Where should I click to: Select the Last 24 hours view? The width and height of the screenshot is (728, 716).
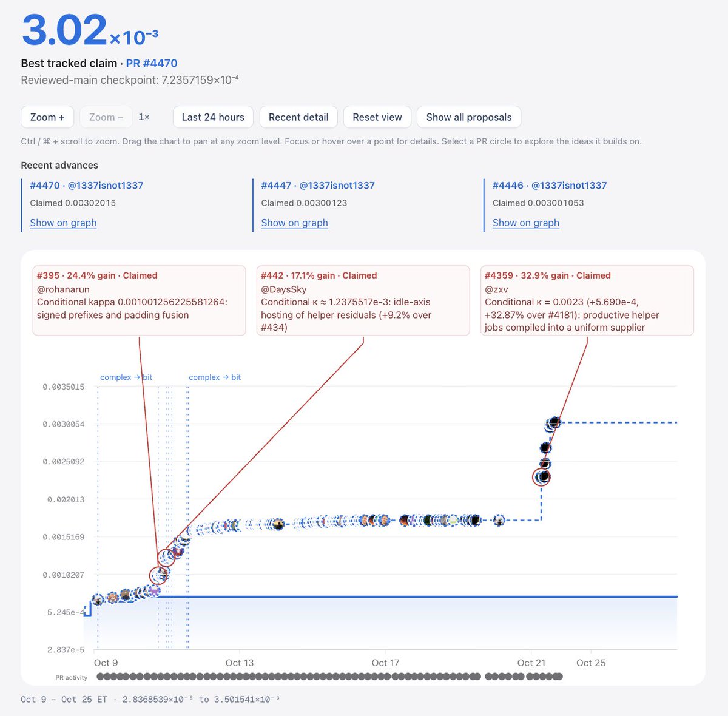click(213, 117)
